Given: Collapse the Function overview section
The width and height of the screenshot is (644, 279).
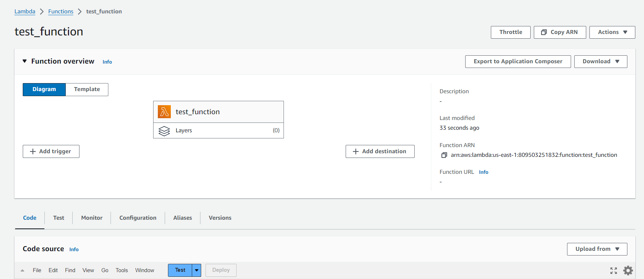Looking at the screenshot, I should coord(25,61).
